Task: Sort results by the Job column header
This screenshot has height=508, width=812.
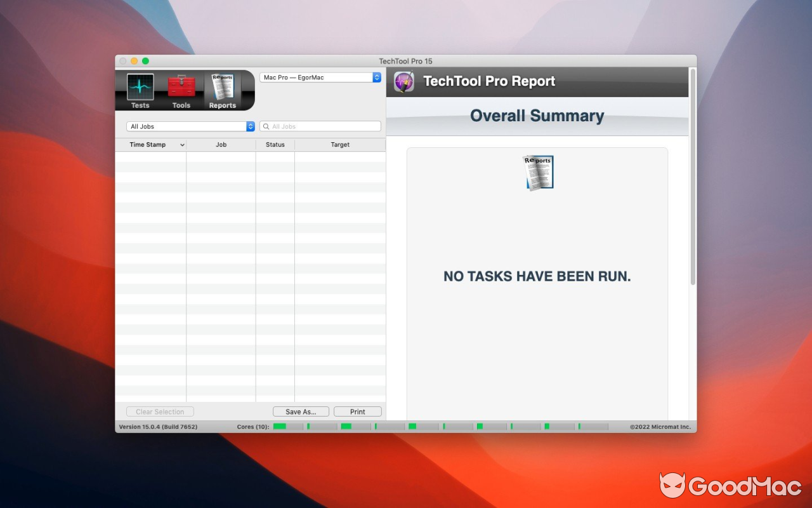Action: 221,144
